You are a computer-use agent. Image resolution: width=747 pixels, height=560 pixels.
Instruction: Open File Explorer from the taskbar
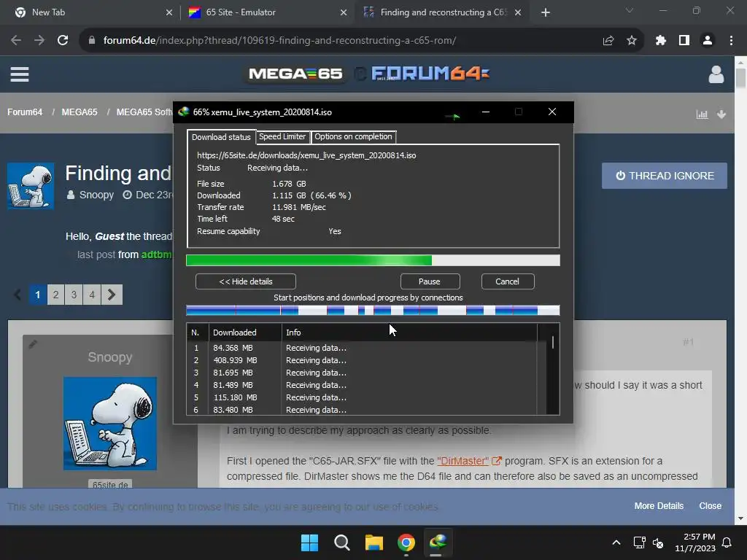coord(374,542)
